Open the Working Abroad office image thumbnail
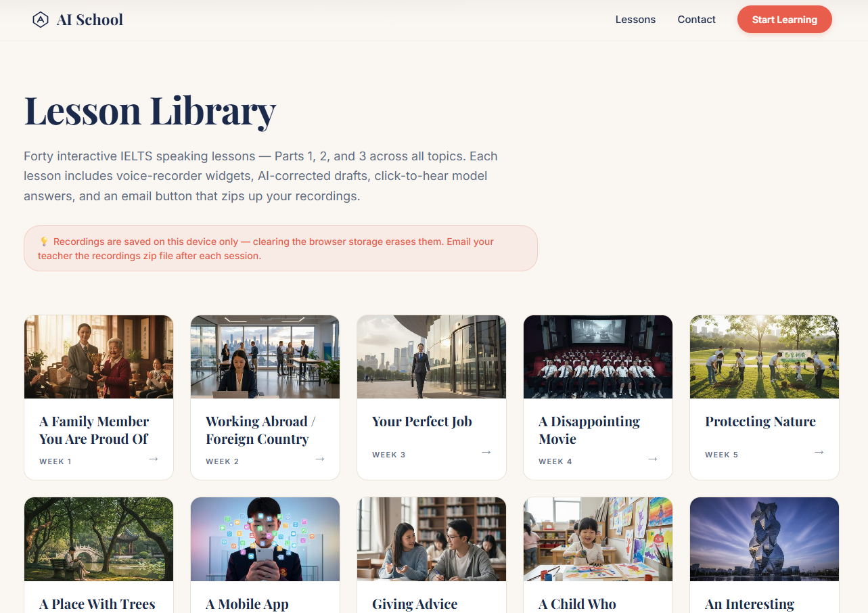Screen dimensions: 868x613 tap(265, 357)
